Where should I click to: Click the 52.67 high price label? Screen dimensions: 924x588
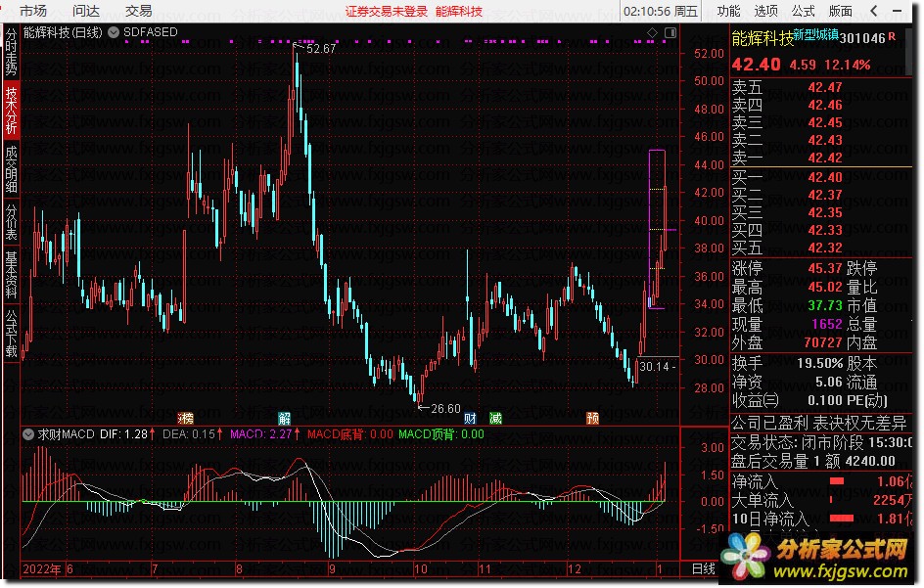(321, 49)
